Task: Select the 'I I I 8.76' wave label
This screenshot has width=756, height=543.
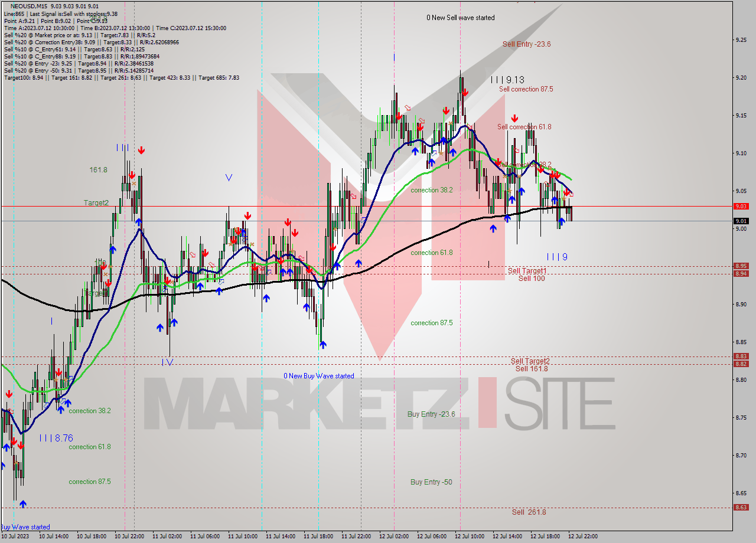Action: tap(56, 438)
